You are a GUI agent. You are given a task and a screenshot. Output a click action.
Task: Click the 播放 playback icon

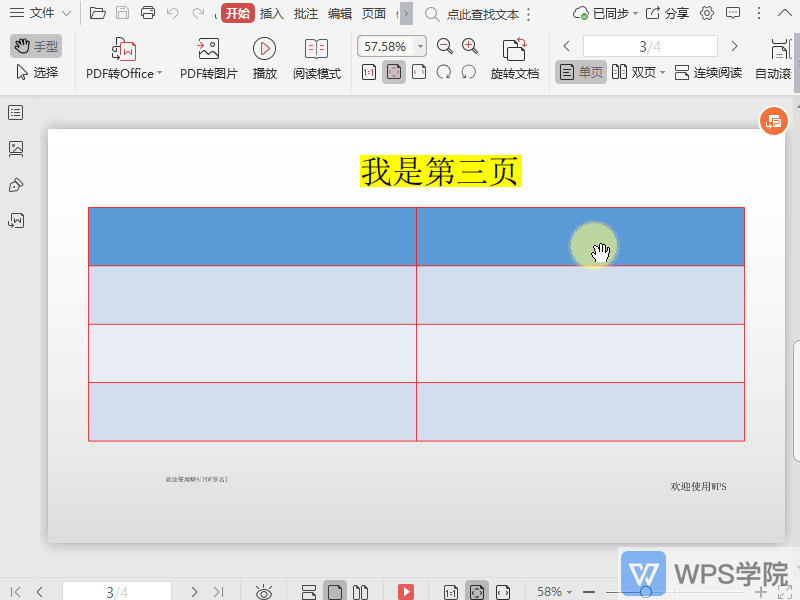264,48
